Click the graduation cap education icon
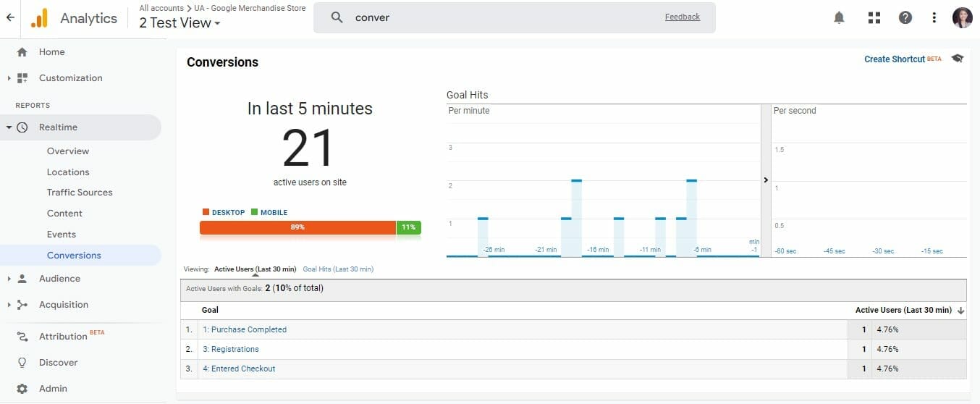The height and width of the screenshot is (404, 980). point(958,59)
